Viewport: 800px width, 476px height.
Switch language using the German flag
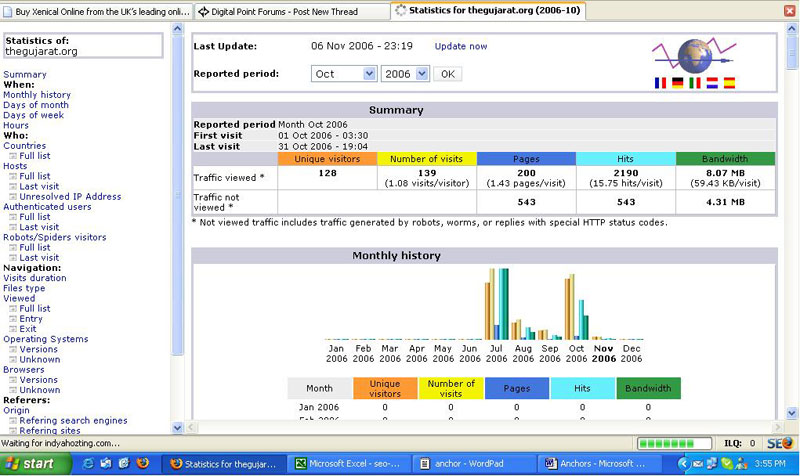pos(677,83)
